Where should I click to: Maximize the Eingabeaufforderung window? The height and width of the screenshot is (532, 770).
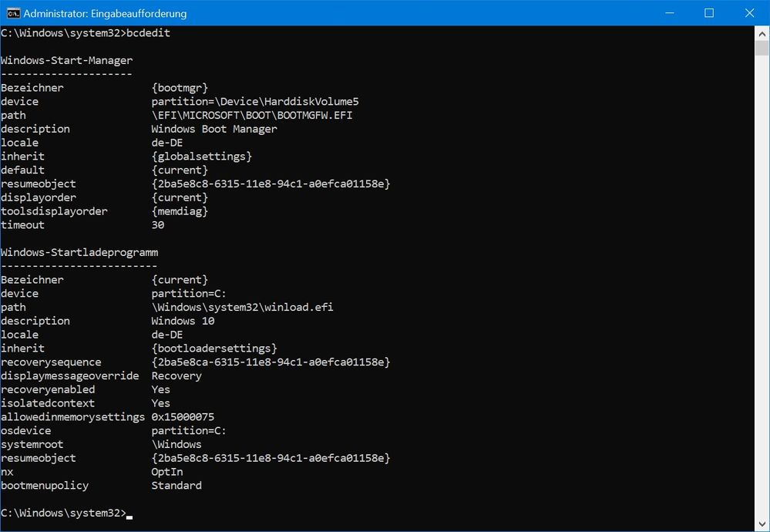click(709, 13)
